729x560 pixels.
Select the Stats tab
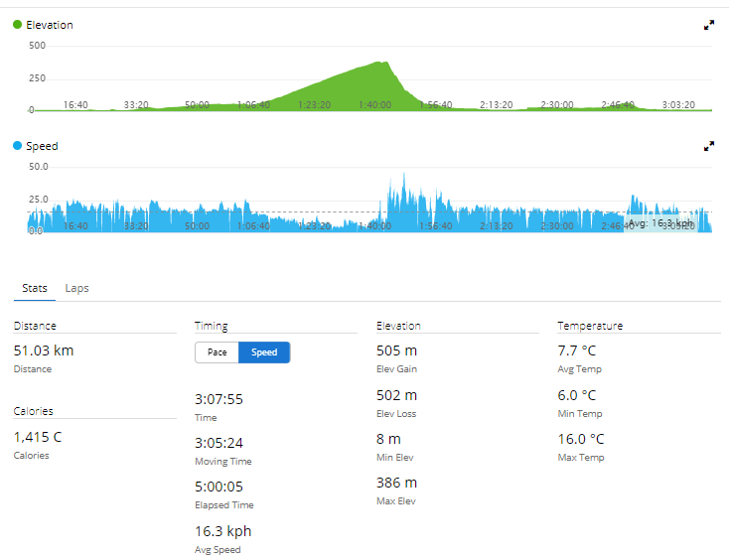point(35,288)
